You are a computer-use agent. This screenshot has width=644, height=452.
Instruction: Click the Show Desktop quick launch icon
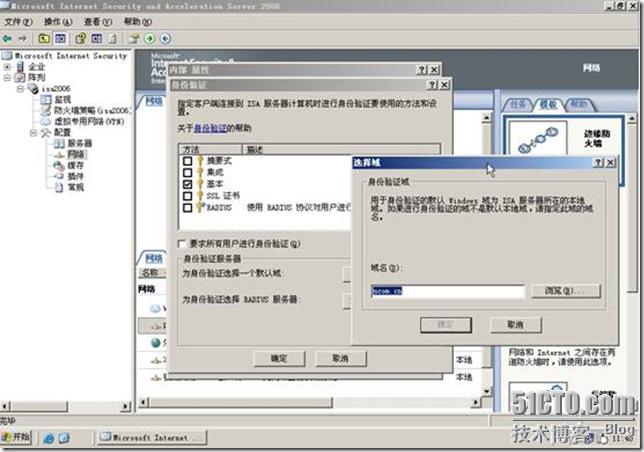(x=64, y=438)
